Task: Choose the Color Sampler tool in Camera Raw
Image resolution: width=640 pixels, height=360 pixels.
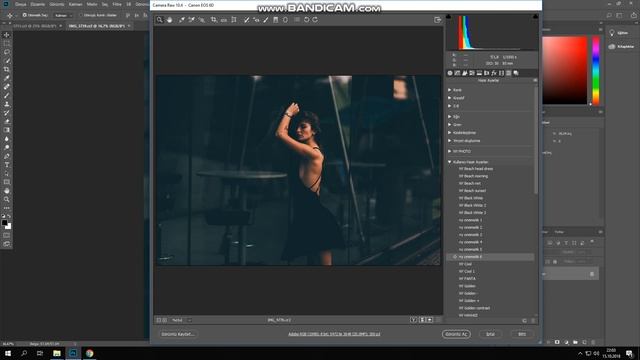Action: tap(191, 20)
